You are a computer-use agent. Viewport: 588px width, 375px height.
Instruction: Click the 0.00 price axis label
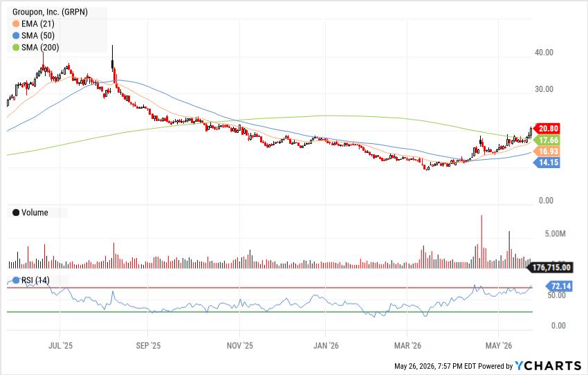pyautogui.click(x=546, y=201)
